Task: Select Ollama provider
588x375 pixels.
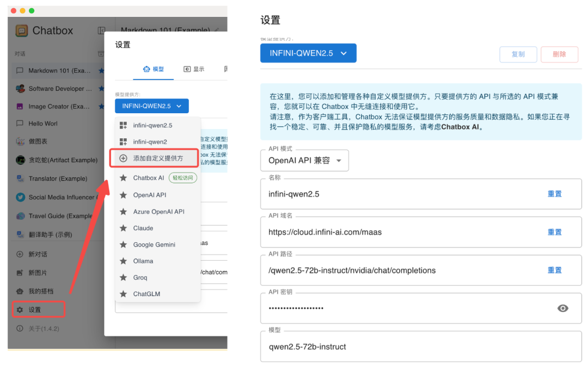Action: point(157,261)
